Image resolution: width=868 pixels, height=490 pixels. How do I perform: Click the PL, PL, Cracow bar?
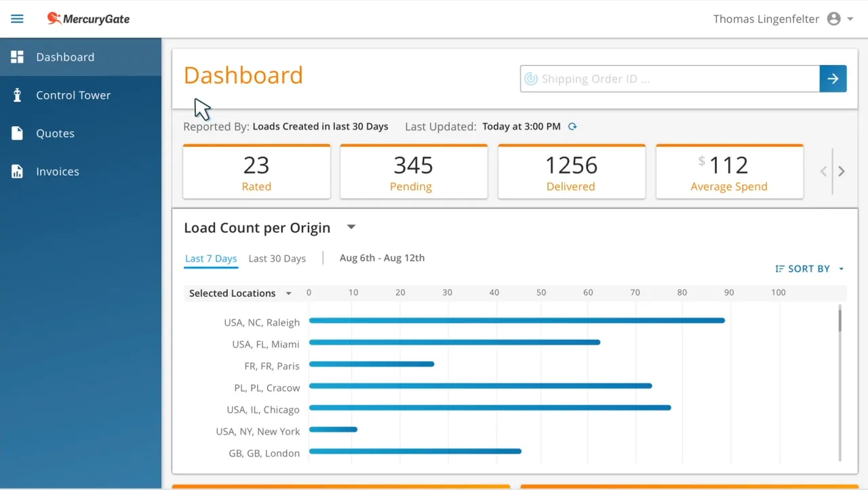click(480, 385)
